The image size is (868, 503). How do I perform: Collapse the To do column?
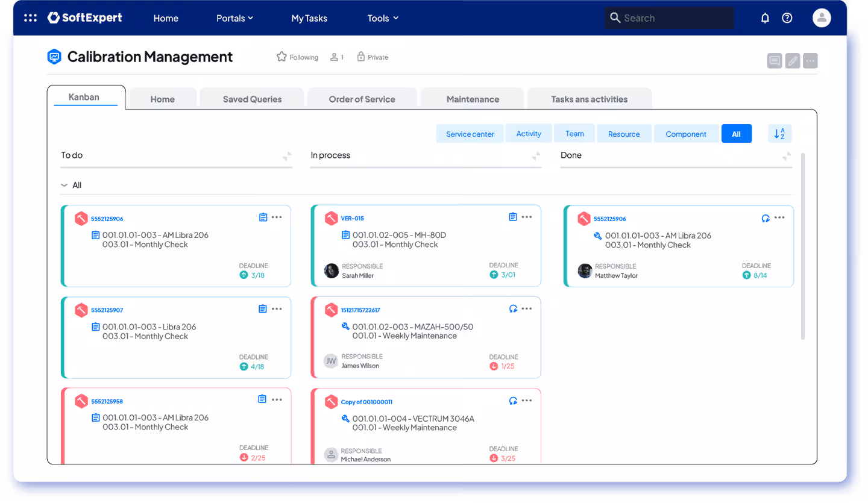coord(287,156)
